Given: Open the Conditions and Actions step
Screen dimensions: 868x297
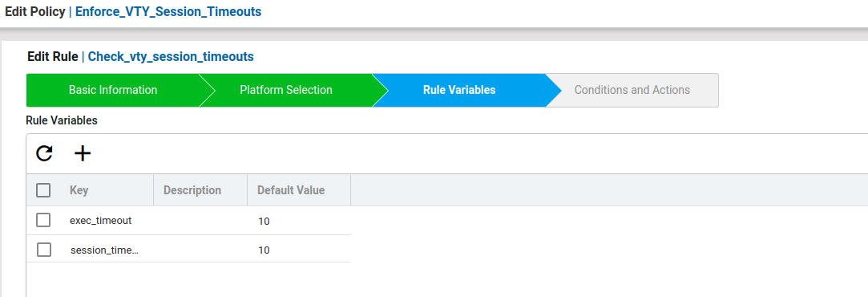Looking at the screenshot, I should (632, 90).
